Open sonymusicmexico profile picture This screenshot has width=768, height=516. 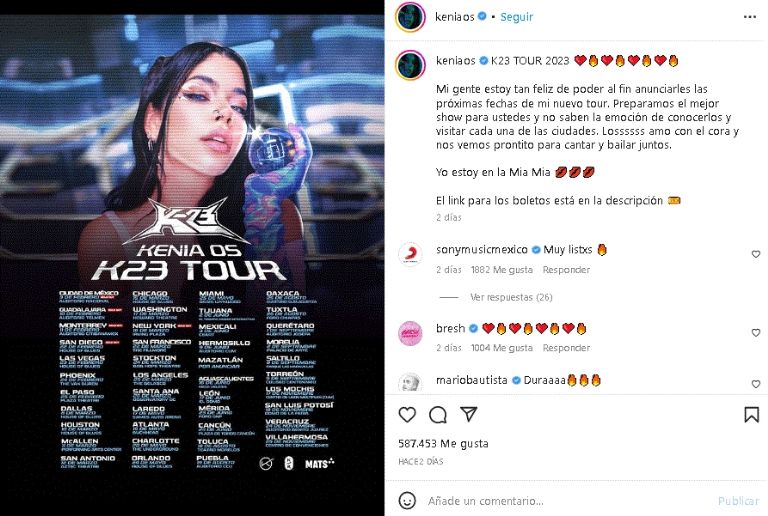pyautogui.click(x=410, y=255)
